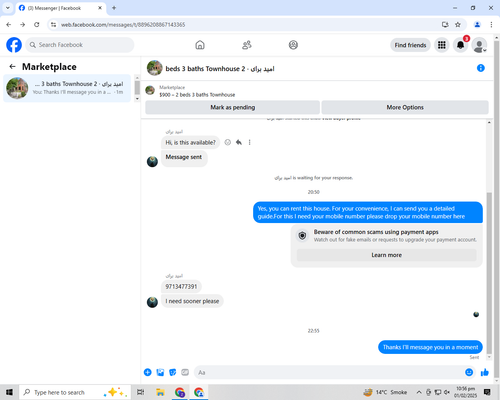Open the Windows notification center icon

tap(487, 392)
